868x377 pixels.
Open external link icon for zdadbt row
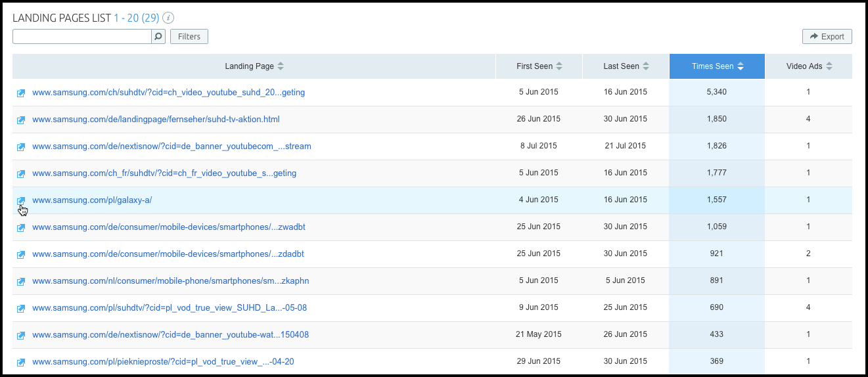point(21,255)
